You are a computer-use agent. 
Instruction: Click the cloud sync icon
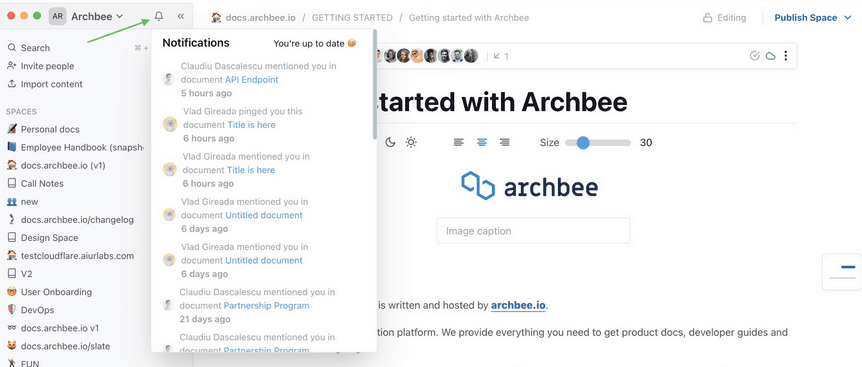[x=771, y=55]
